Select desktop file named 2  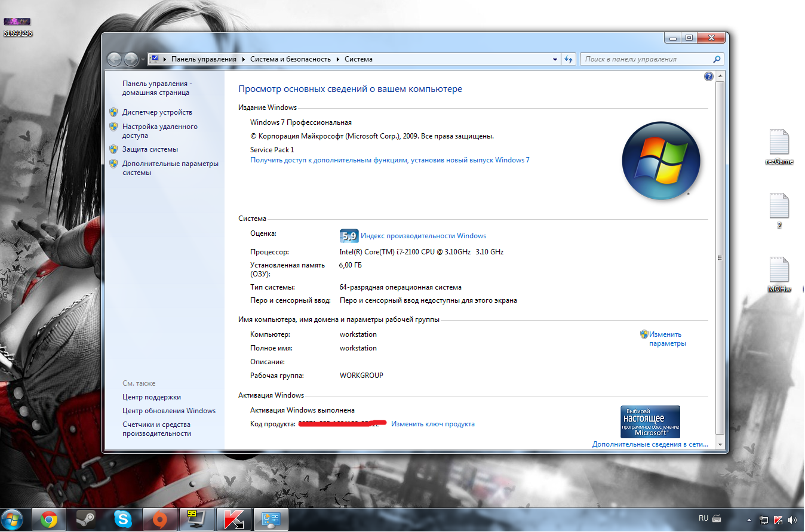coord(779,211)
